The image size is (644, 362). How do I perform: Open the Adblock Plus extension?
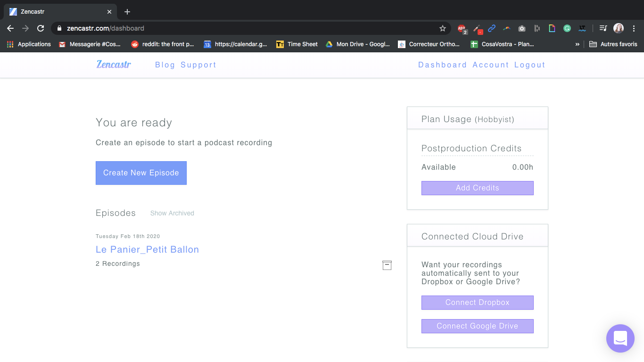pos(462,29)
